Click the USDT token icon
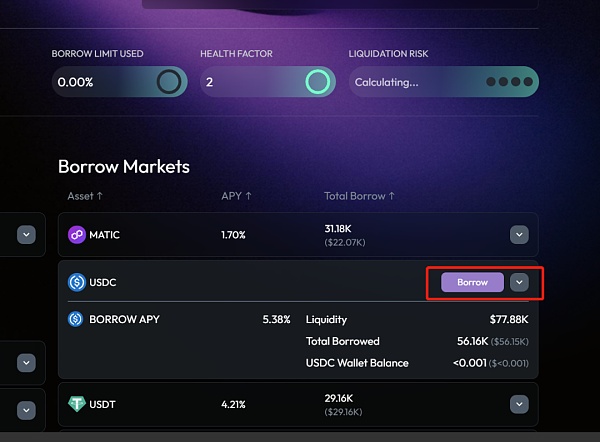Screen dimensions: 600x442 (77, 405)
